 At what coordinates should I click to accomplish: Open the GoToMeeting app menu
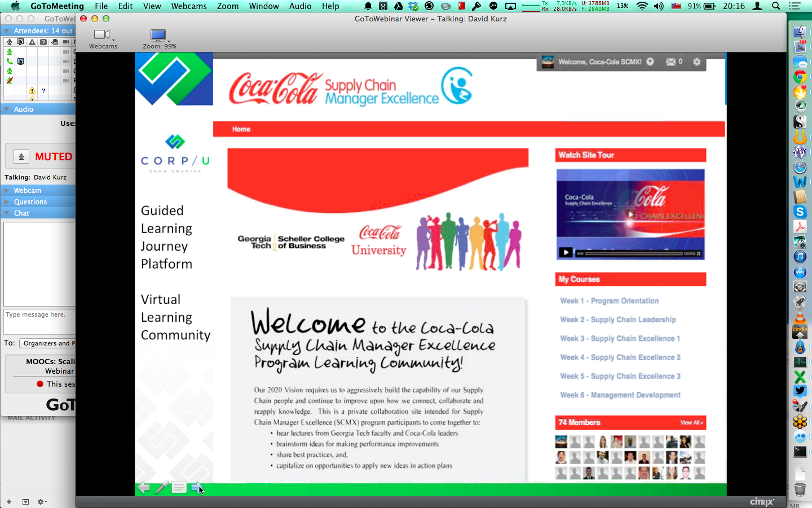(x=57, y=6)
